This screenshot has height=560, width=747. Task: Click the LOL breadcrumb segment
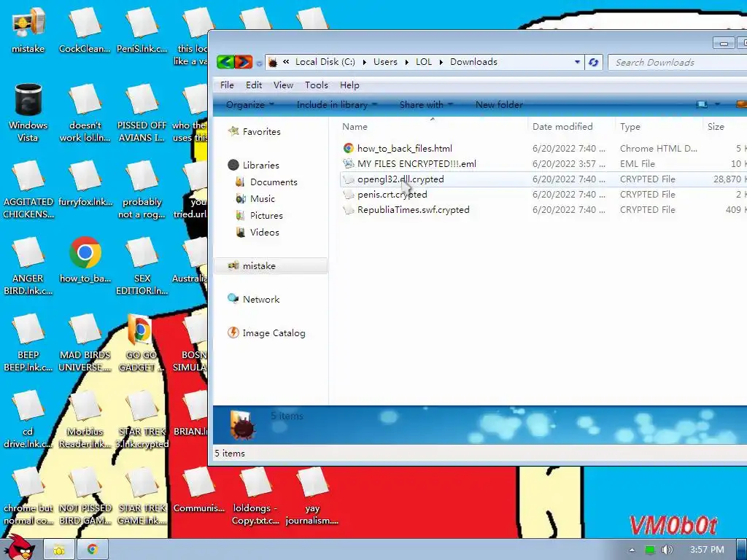[424, 62]
